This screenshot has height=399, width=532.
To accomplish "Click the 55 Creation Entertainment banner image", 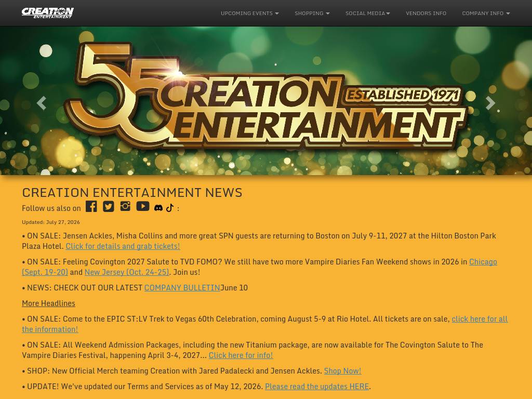I will [266, 101].
